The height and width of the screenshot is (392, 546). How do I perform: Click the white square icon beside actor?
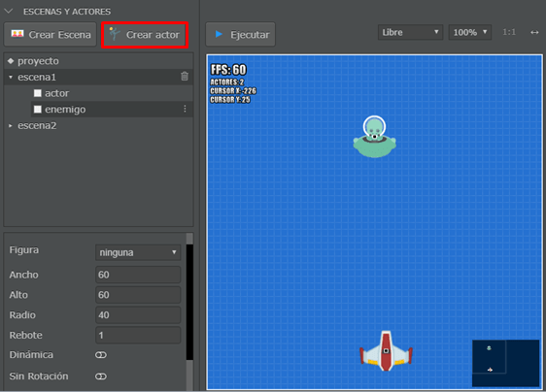click(38, 93)
